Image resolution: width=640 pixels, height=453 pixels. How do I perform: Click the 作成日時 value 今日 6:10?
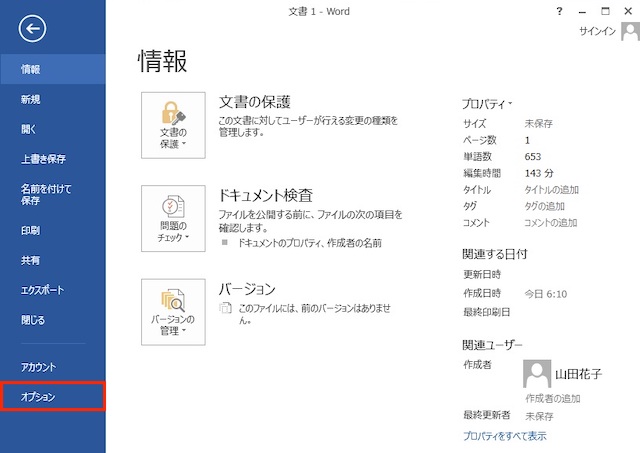pyautogui.click(x=546, y=294)
